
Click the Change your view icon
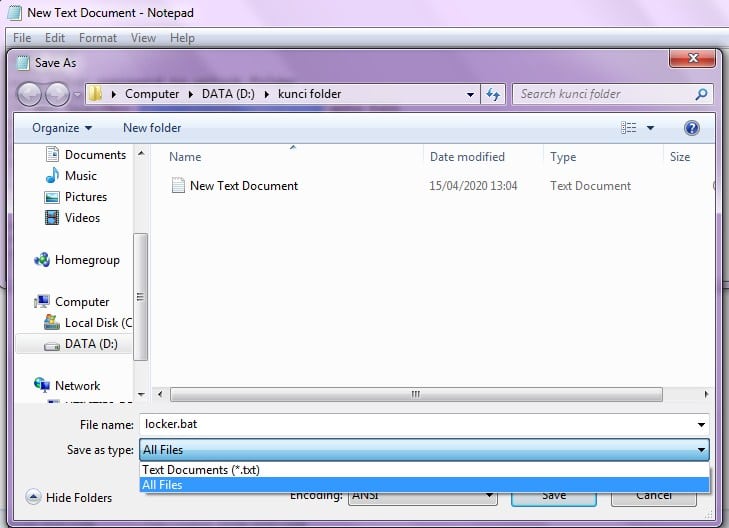point(629,128)
